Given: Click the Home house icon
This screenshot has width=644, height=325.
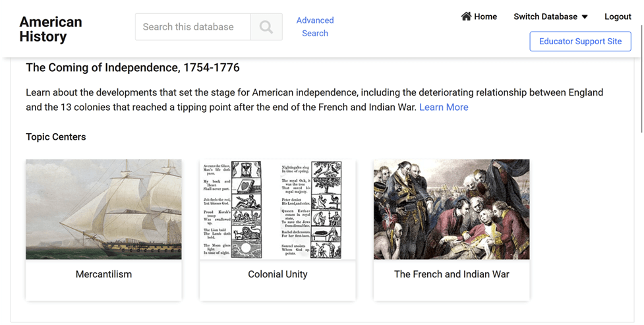Looking at the screenshot, I should [x=466, y=16].
